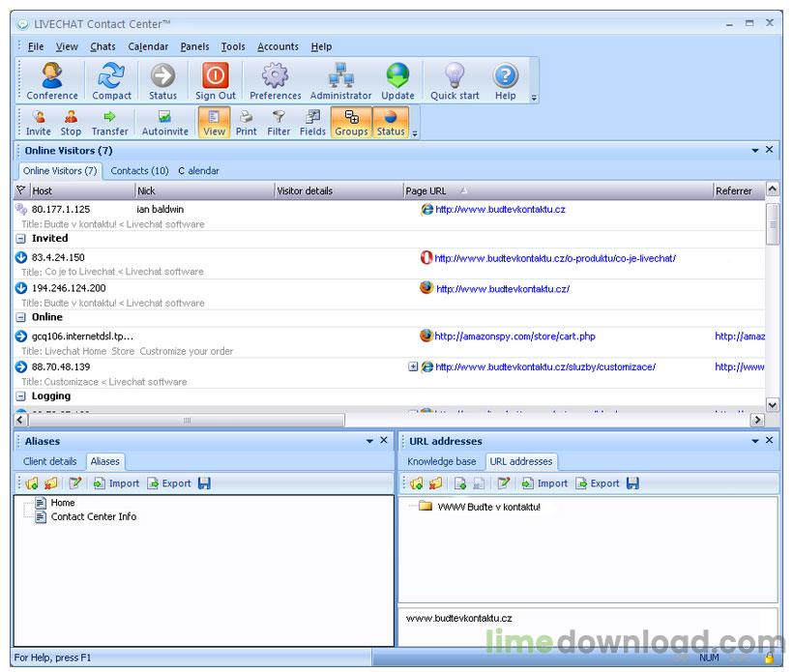
Task: Open the Chats menu
Action: pyautogui.click(x=103, y=46)
